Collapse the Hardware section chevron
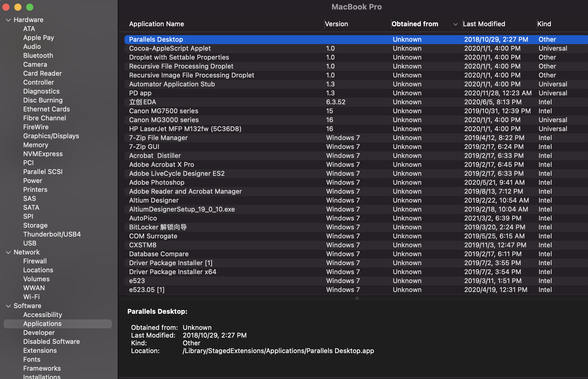This screenshot has height=379, width=588. (x=8, y=20)
